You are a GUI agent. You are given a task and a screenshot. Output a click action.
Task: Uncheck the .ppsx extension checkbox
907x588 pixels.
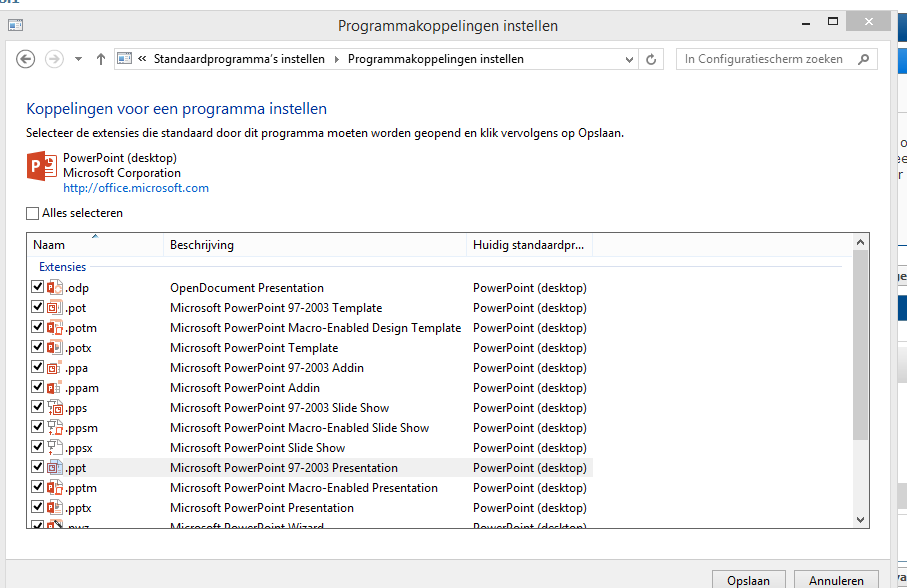click(38, 446)
